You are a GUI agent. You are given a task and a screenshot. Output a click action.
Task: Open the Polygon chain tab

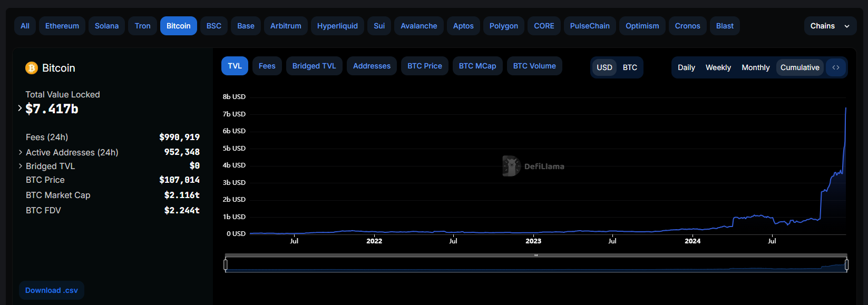click(504, 26)
